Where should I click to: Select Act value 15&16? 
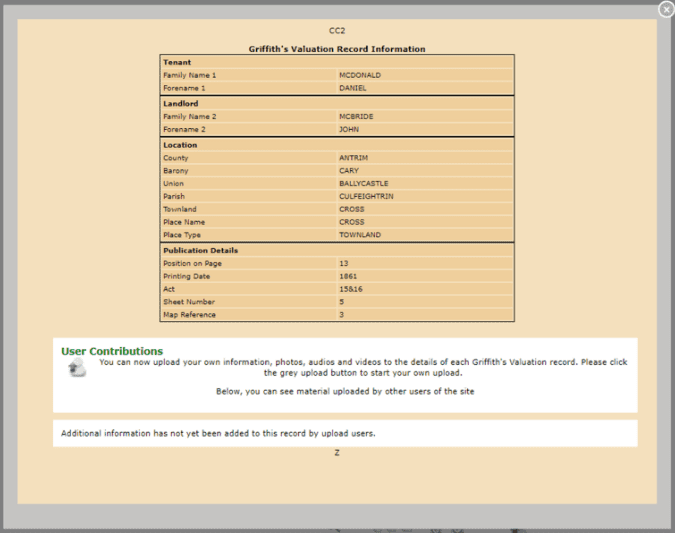coord(351,289)
